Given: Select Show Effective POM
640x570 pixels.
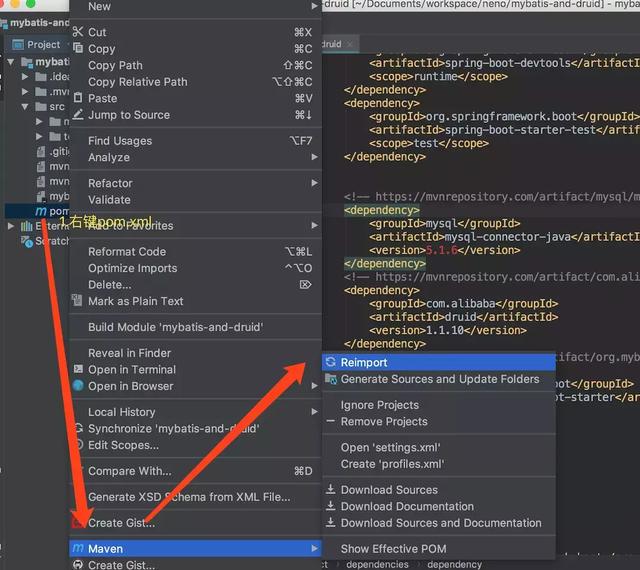Looking at the screenshot, I should (439, 549).
